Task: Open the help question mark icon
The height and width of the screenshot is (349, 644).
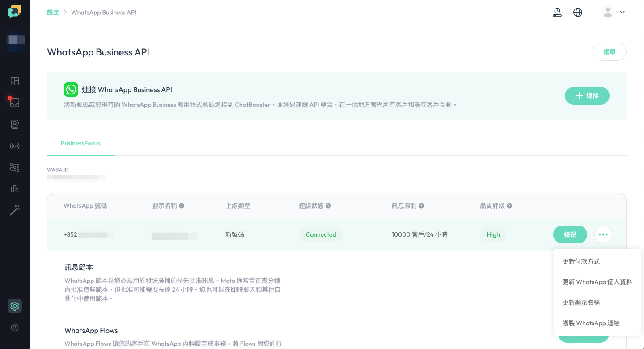Action: tap(15, 328)
